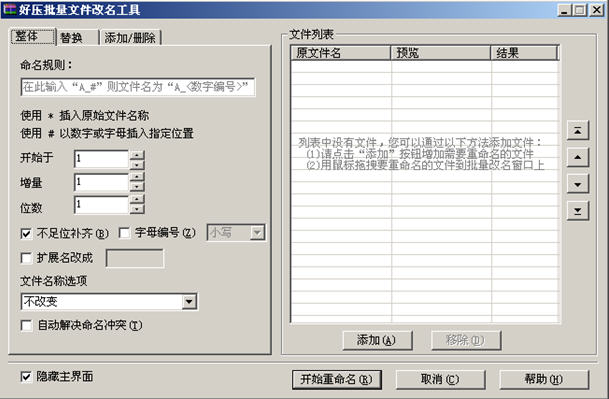This screenshot has width=609, height=399.
Task: Click the 结果 column header
Action: click(525, 53)
